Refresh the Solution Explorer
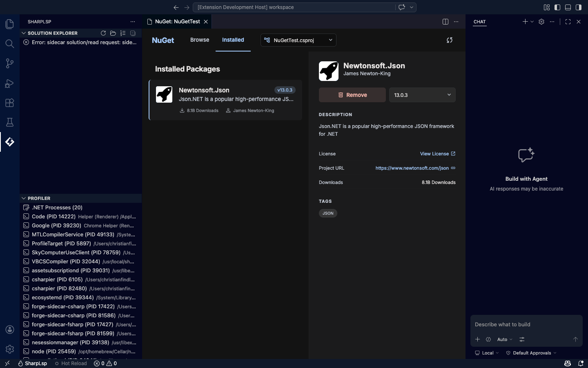The image size is (588, 368). coord(103,33)
